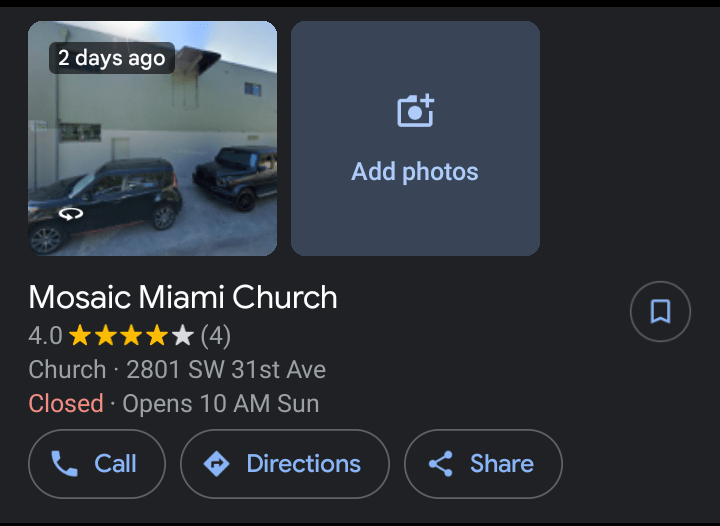This screenshot has width=720, height=526.
Task: Save Mosaic Miami Church with bookmark icon
Action: tap(660, 312)
